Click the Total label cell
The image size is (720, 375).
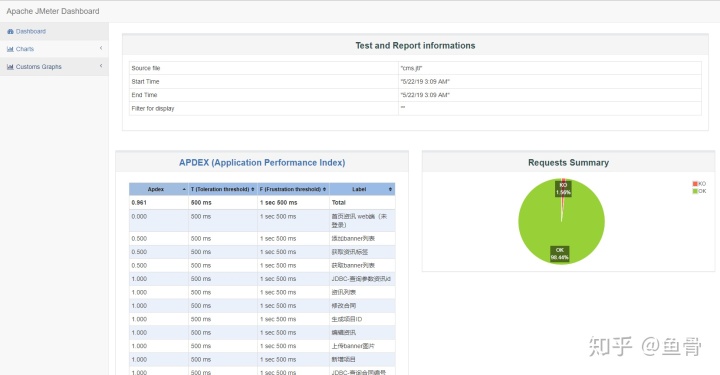click(x=362, y=202)
